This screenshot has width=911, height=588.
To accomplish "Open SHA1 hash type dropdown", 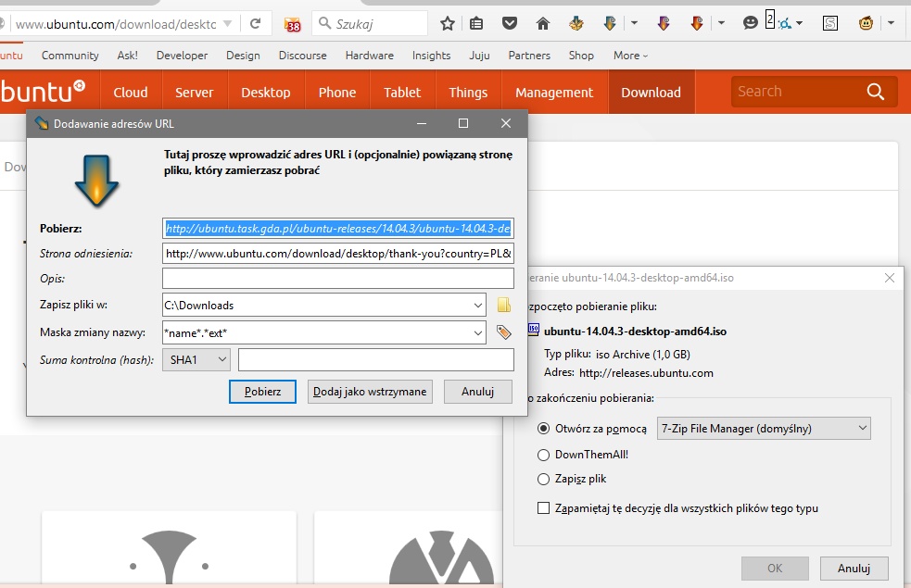I will pos(196,360).
